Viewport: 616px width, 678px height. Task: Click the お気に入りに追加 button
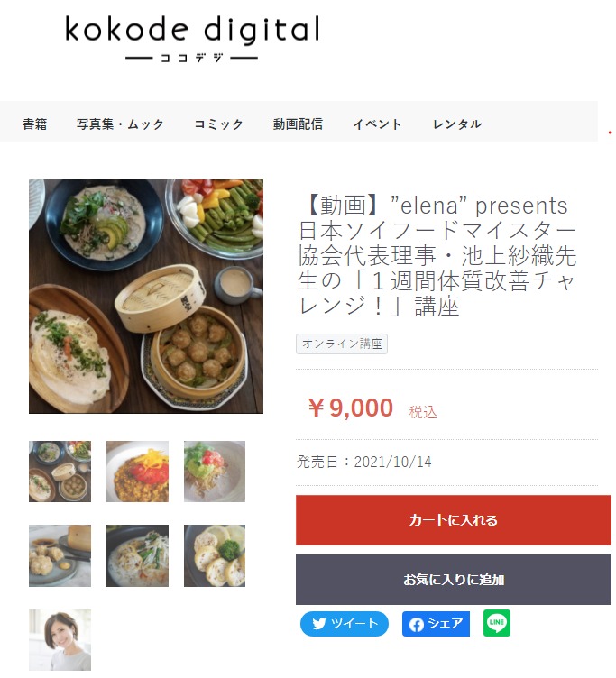454,580
